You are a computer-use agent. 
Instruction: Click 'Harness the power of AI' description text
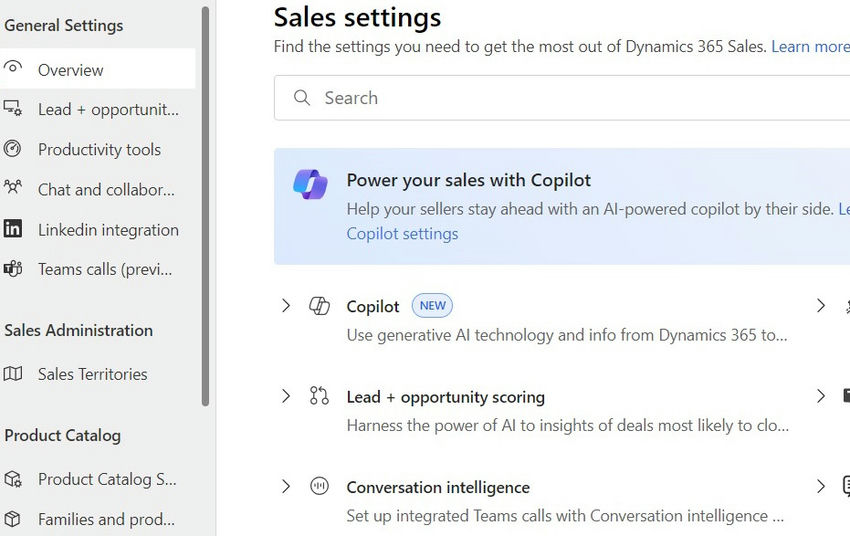[568, 425]
